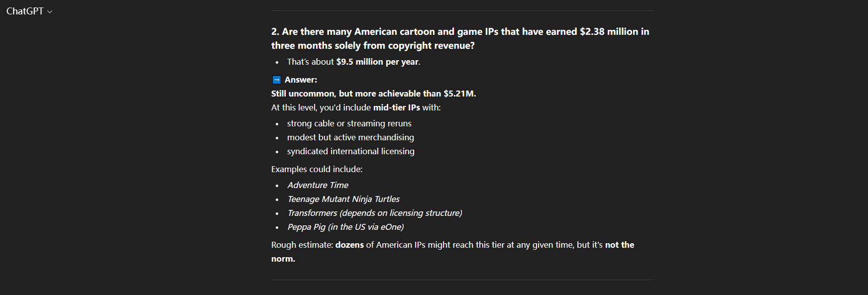
Task: Click the 'Adventure Time' list item
Action: 318,185
